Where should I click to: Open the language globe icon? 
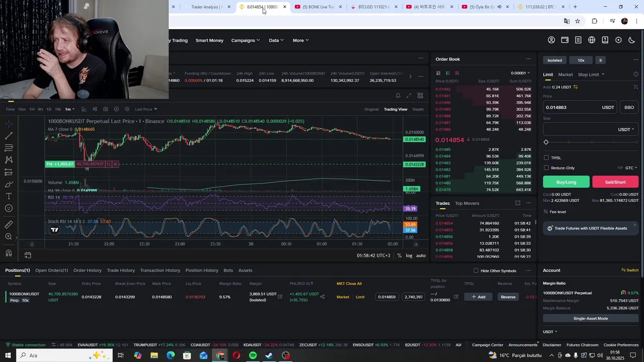pos(592,40)
